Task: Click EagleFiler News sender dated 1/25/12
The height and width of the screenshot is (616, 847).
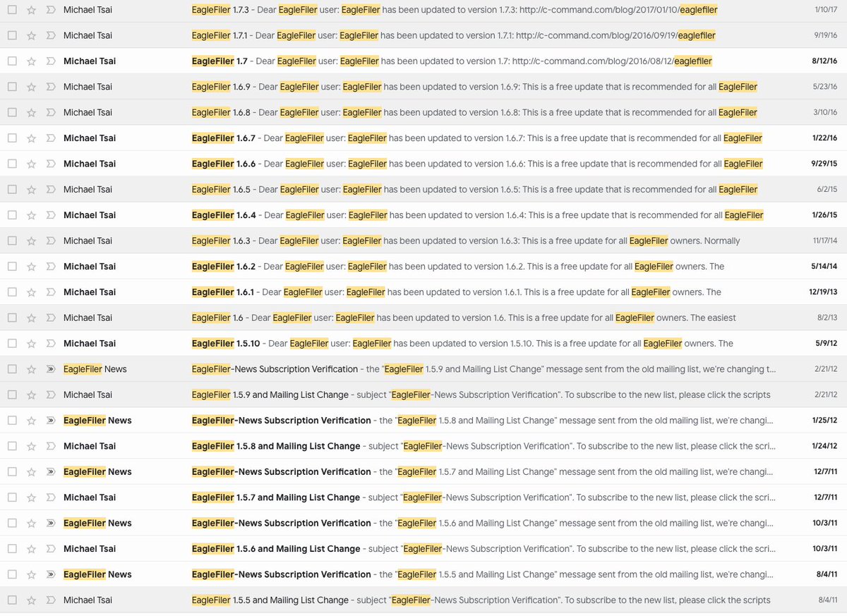Action: 97,421
